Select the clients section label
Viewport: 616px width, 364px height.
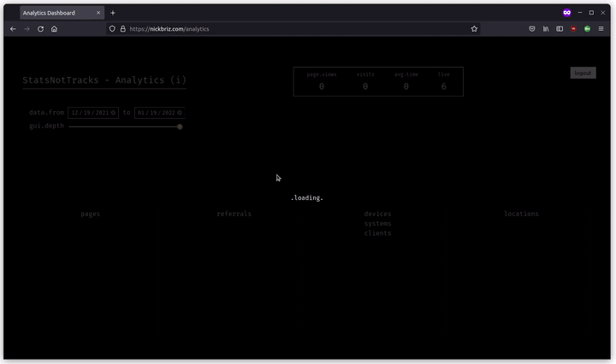(x=377, y=233)
